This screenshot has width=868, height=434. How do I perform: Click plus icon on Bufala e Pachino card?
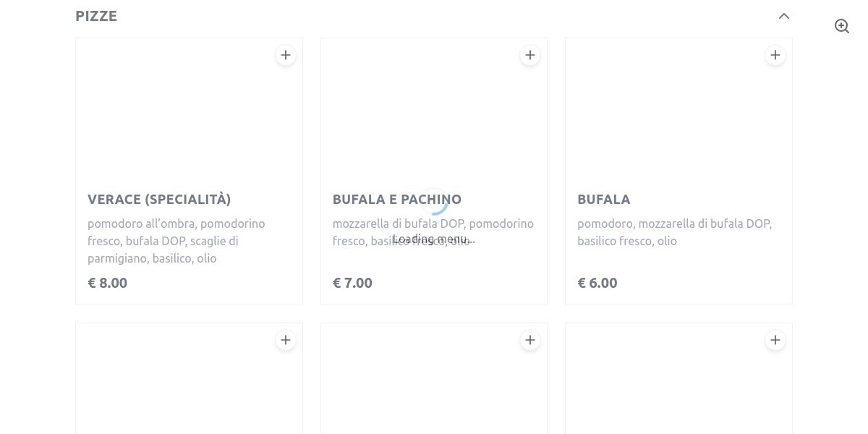(530, 55)
